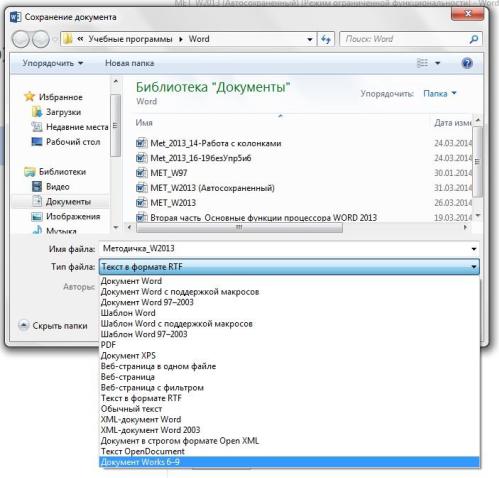Viewport: 499px width, 478px height.
Task: Choose Документ Word с поддержкой макросов
Action: click(289, 292)
